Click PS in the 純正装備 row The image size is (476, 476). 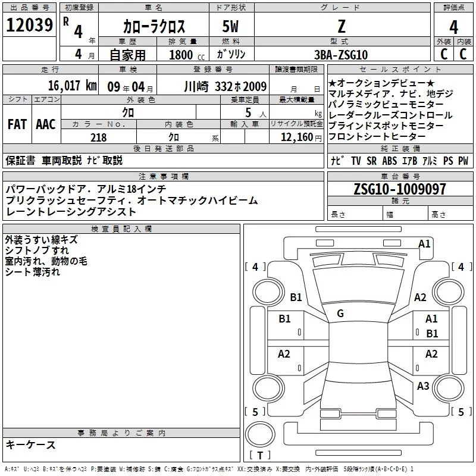[448, 161]
